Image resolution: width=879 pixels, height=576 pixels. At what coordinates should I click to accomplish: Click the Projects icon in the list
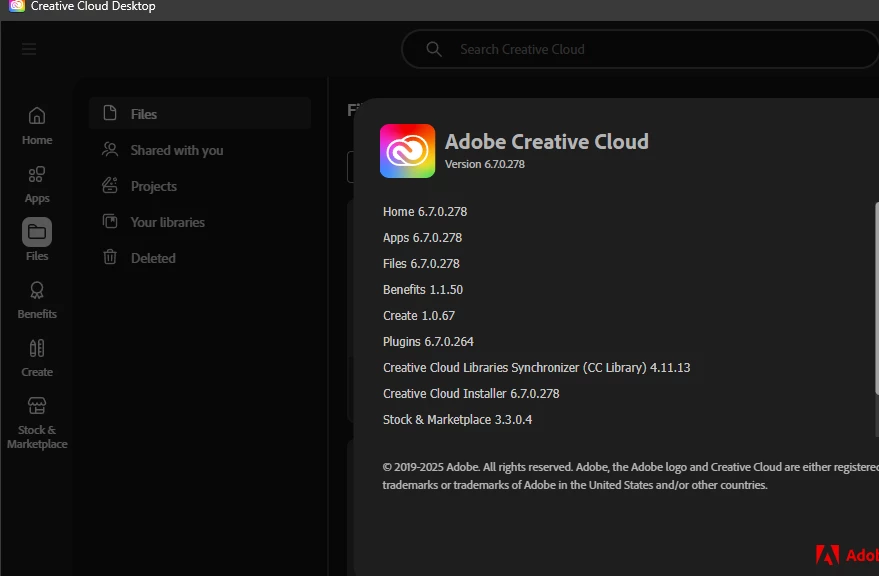coord(110,185)
